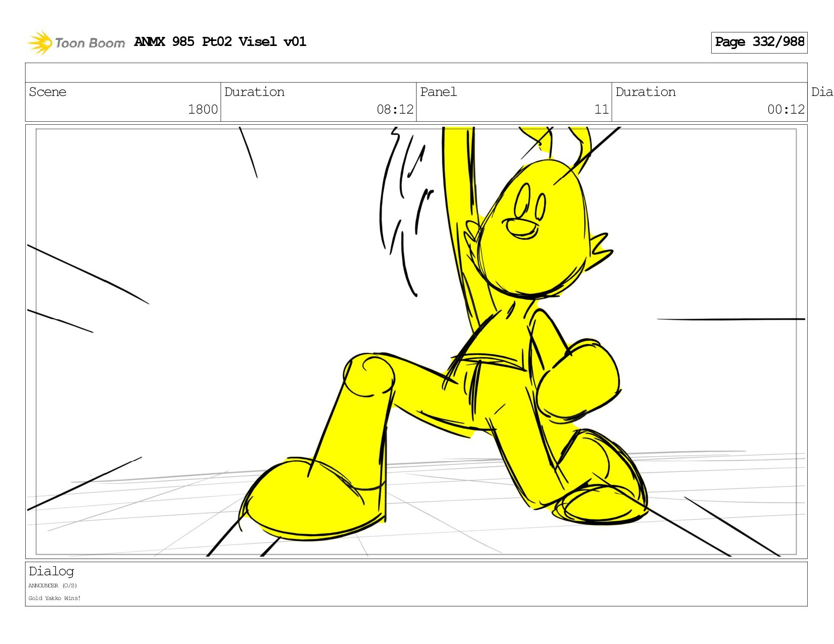This screenshot has width=834, height=644.
Task: Click the 'Panel' header label
Action: point(438,92)
